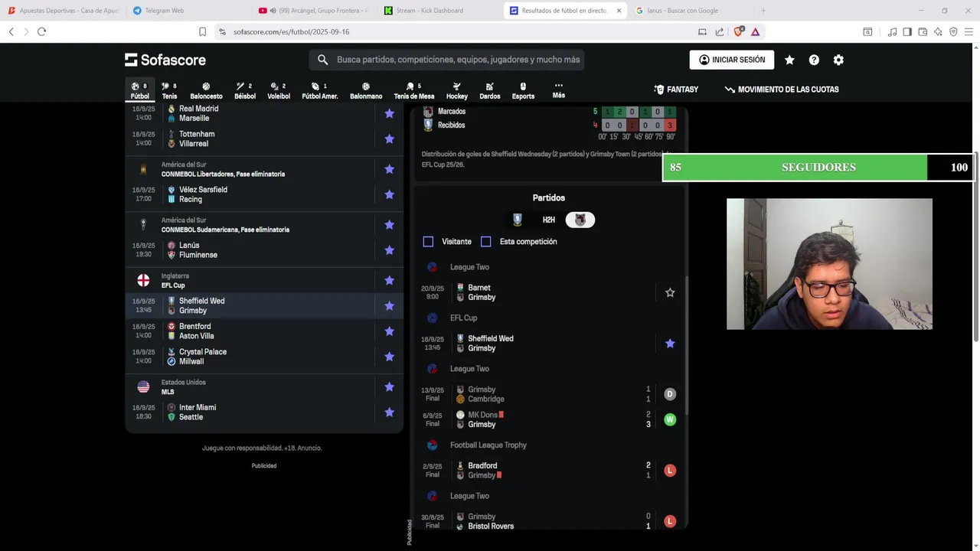Close the Sofascore browser tab
Image resolution: width=980 pixels, height=551 pixels.
pos(619,11)
